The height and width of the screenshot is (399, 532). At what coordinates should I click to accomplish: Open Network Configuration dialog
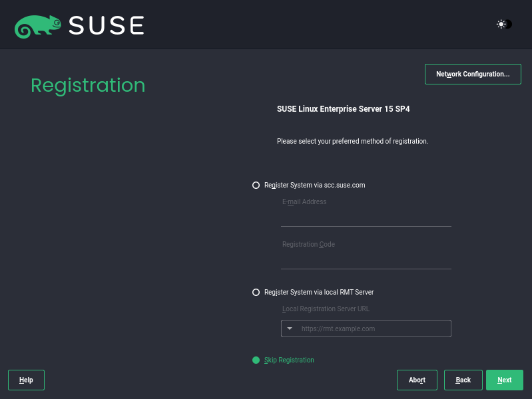[x=473, y=74]
